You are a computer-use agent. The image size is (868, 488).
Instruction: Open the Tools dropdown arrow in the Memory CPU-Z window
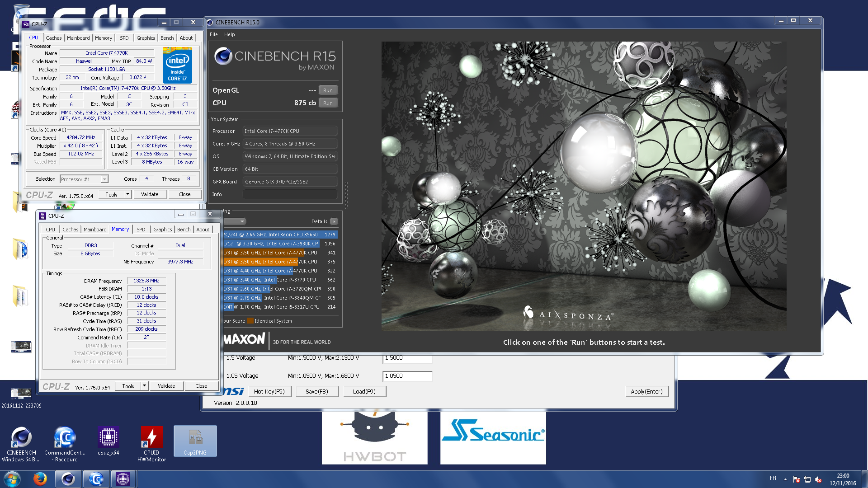point(144,386)
